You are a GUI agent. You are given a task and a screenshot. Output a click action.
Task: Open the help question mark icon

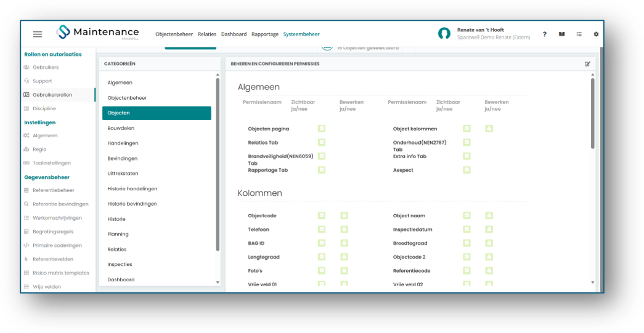click(x=545, y=34)
